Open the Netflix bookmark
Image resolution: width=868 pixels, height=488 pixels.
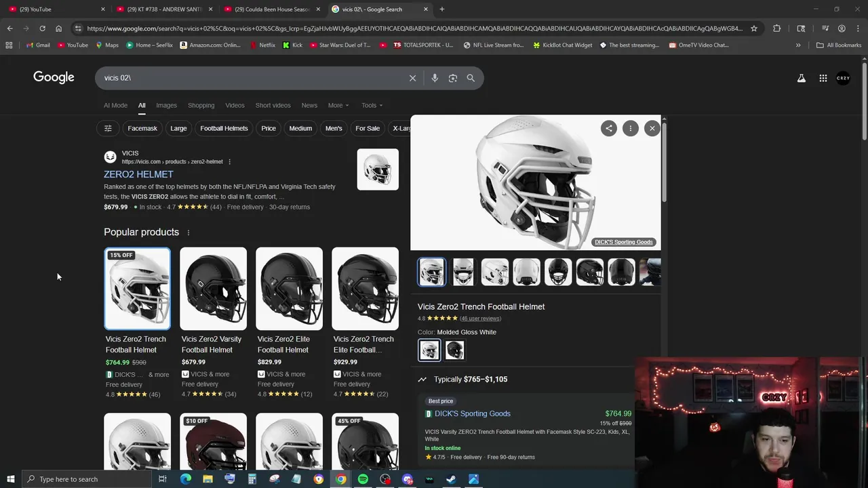pos(262,45)
